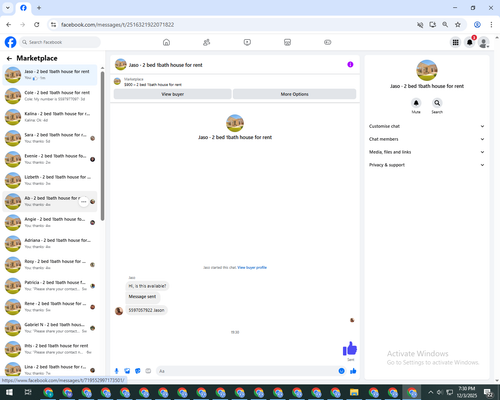
Task: Show hidden system tray icons
Action: 430,392
